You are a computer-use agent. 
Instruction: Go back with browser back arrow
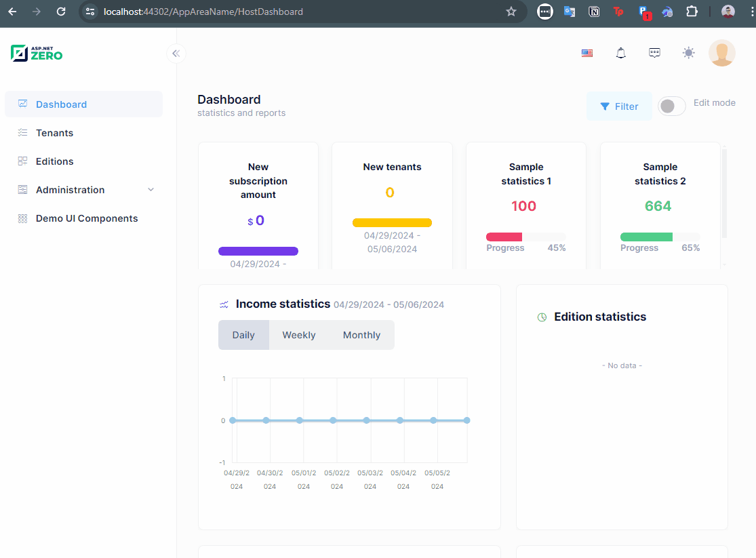[x=12, y=12]
